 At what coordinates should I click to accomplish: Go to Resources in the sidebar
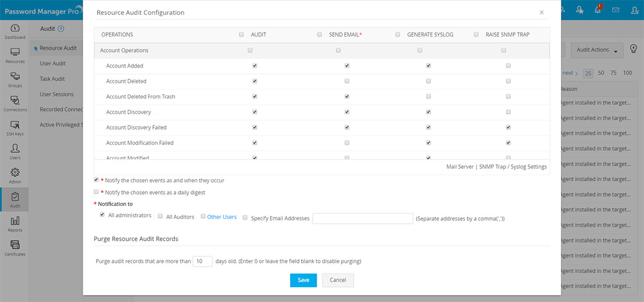click(x=15, y=55)
